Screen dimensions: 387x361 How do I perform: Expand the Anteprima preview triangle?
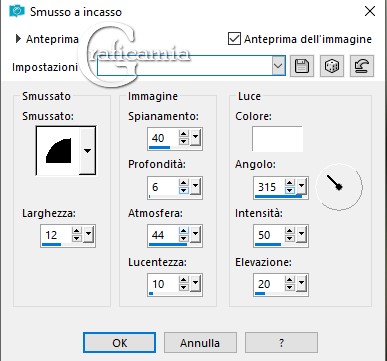pos(18,39)
